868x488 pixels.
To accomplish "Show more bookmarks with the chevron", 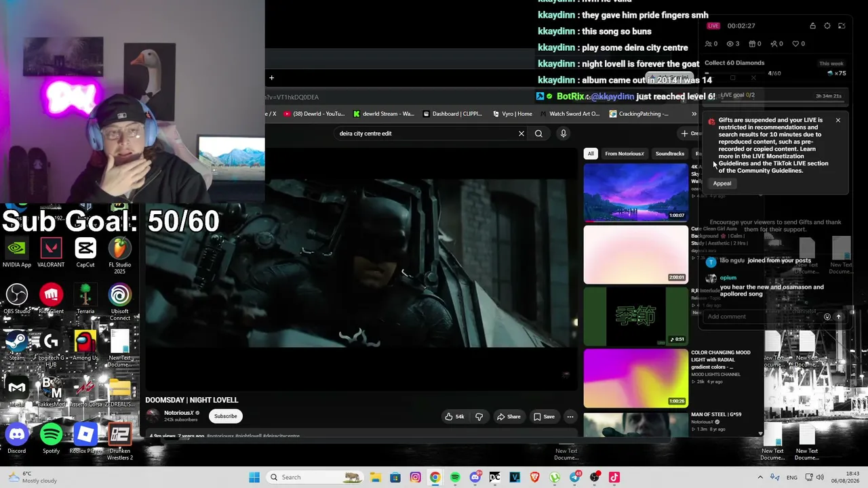I will [x=694, y=114].
